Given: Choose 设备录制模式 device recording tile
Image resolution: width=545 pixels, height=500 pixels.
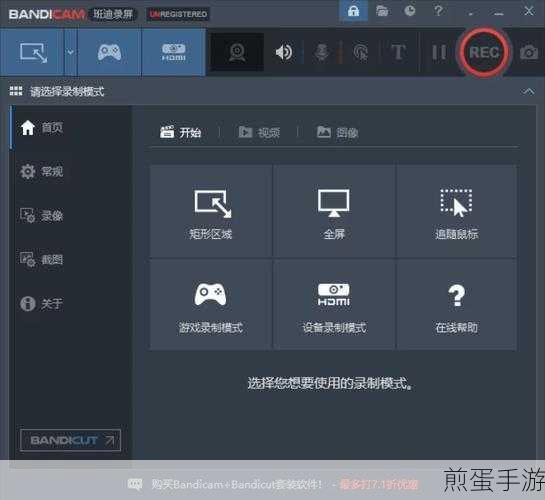Looking at the screenshot, I should click(334, 304).
